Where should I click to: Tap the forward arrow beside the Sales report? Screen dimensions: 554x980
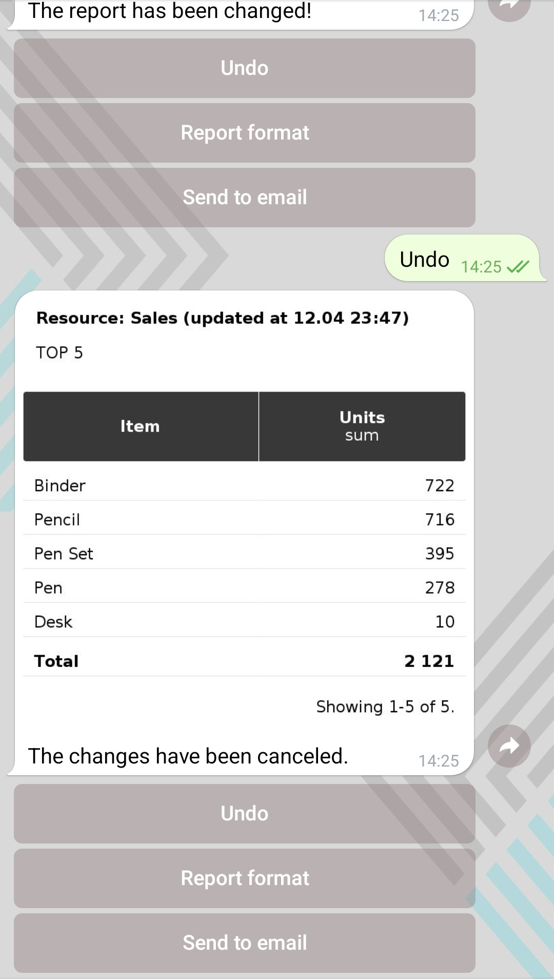[x=509, y=746]
